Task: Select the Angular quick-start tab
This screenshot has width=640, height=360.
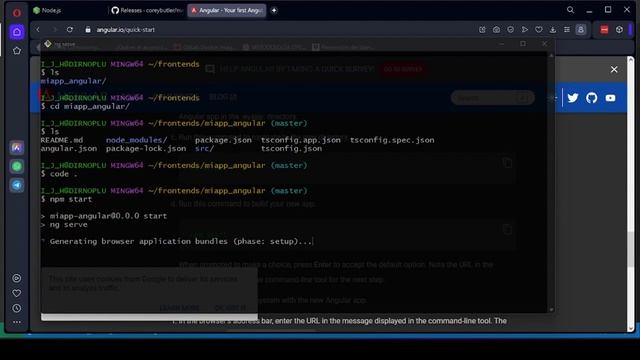Action: pos(227,10)
